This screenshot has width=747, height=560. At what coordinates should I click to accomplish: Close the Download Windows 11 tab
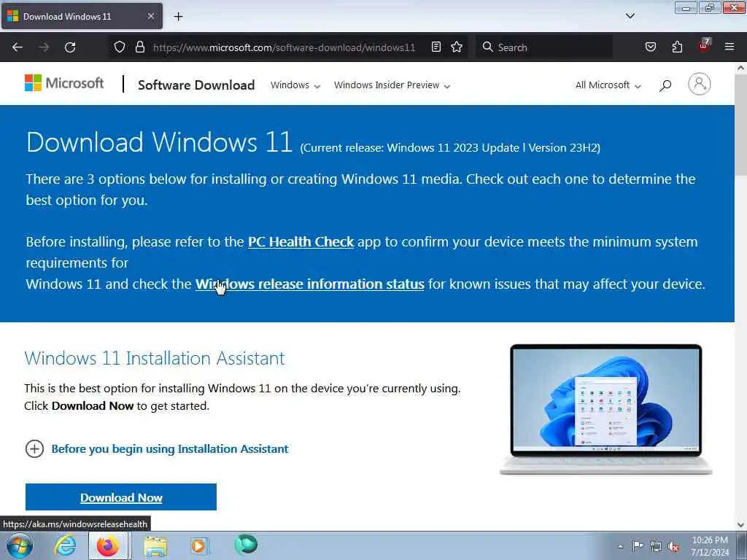(x=150, y=16)
